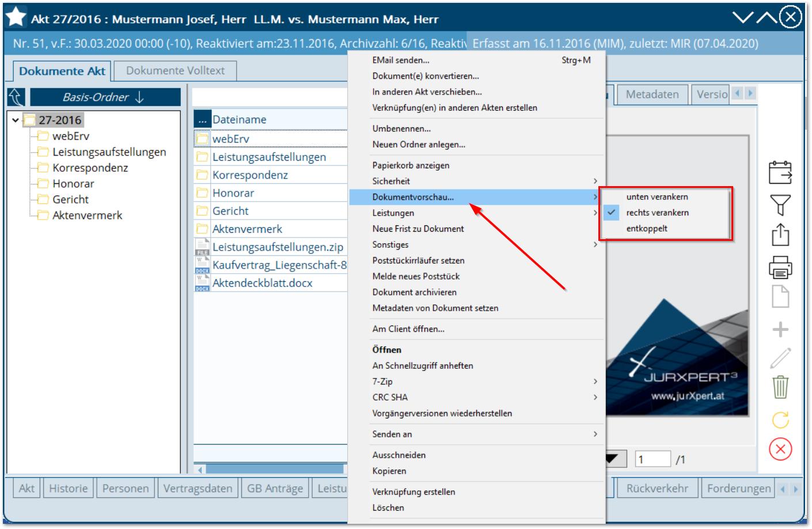812x529 pixels.
Task: Click the plus add icon
Action: (x=780, y=330)
